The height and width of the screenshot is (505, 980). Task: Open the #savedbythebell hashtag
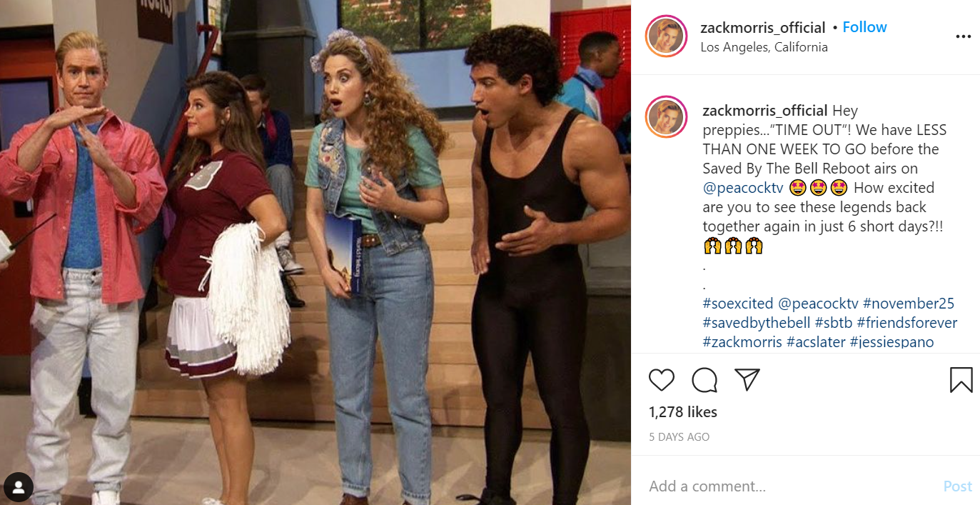click(x=757, y=323)
